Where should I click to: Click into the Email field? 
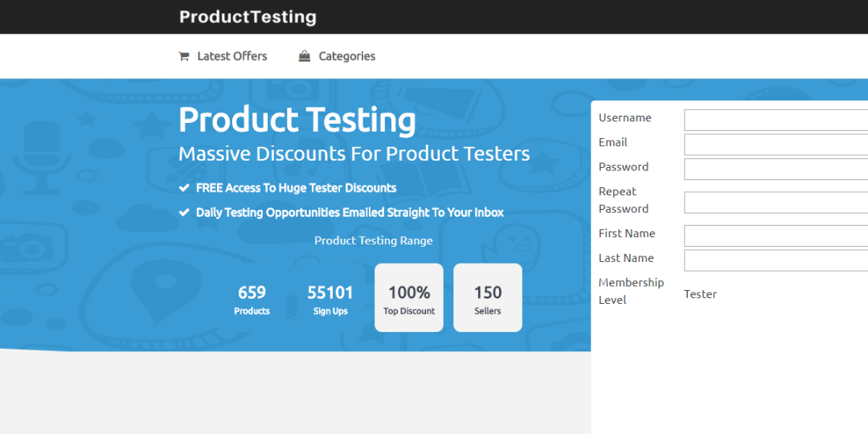[x=776, y=145]
